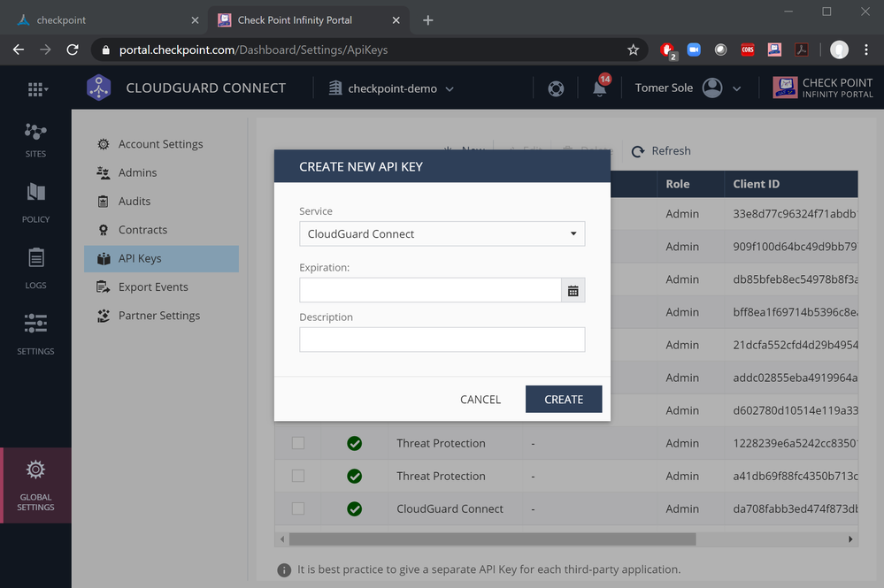Click the CREATE button
Screen dimensions: 884x588
pos(564,400)
